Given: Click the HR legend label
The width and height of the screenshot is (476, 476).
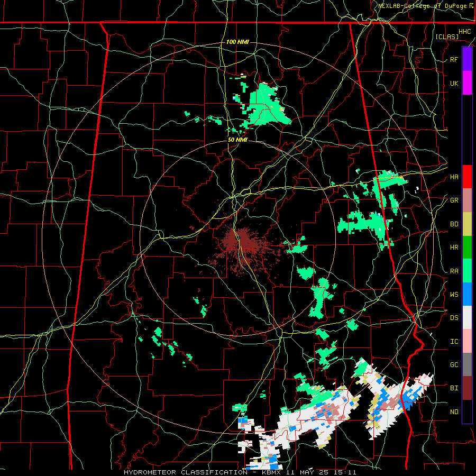Looking at the screenshot, I should tap(454, 248).
